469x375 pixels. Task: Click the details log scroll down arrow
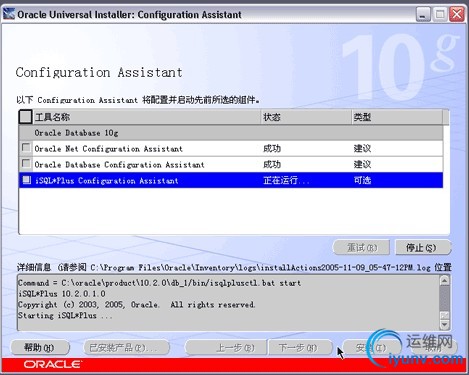[444, 324]
